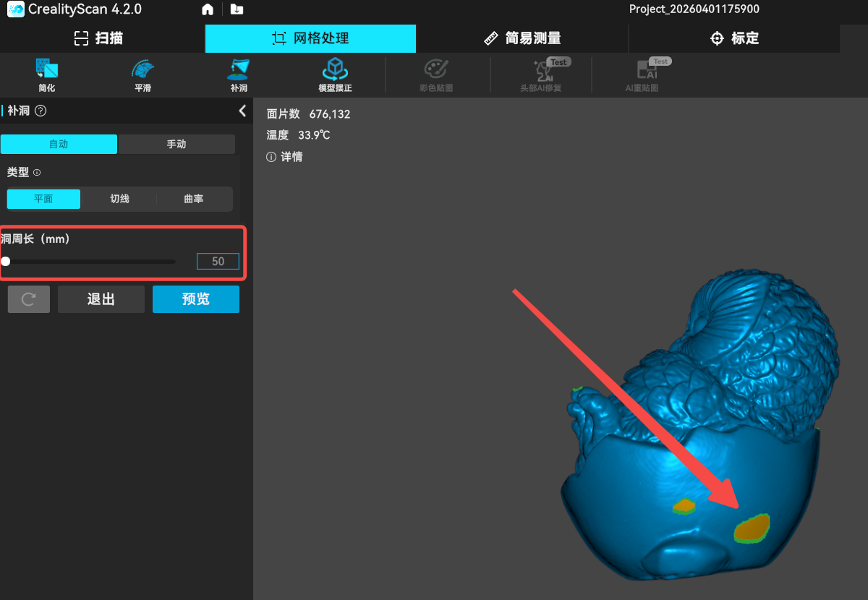The width and height of the screenshot is (868, 600).
Task: Switch to Automatic (自动) hole filling mode
Action: click(59, 144)
